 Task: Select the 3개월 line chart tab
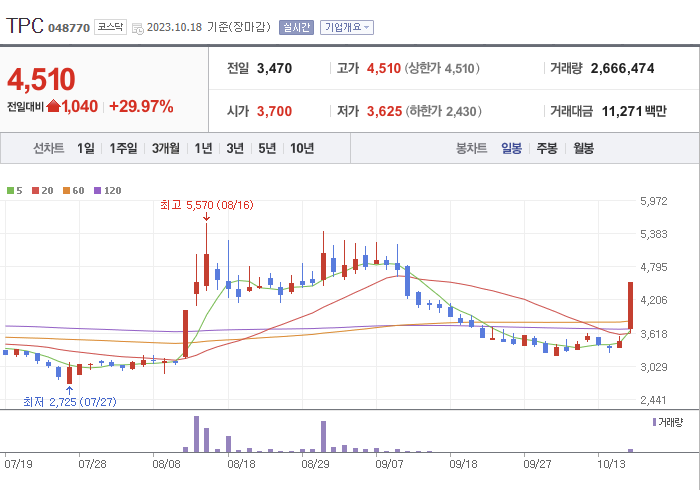pos(166,148)
